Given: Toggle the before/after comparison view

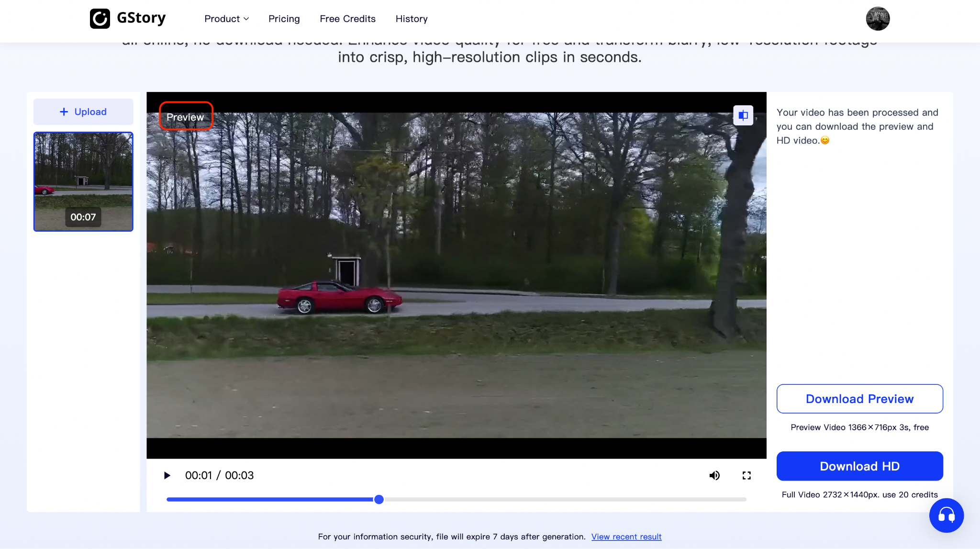Looking at the screenshot, I should (743, 115).
